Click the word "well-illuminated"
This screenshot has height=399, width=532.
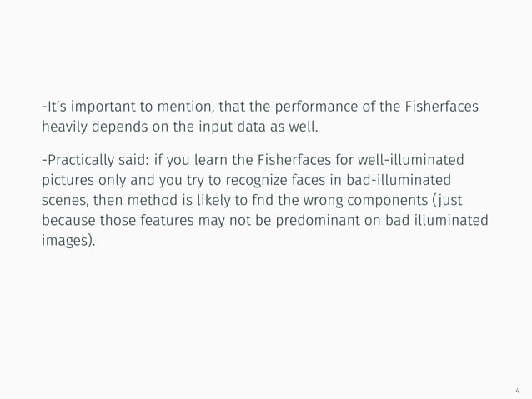click(410, 160)
